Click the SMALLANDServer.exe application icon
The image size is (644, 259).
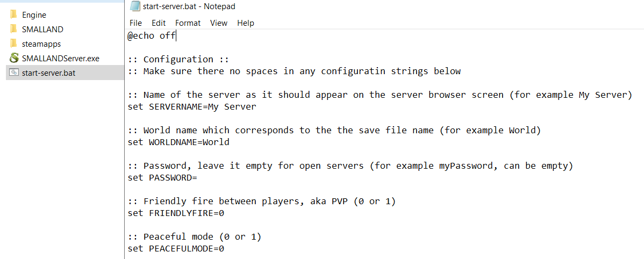(x=14, y=58)
